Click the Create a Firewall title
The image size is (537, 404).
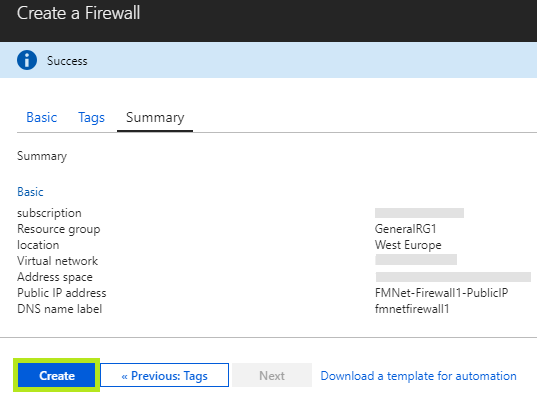click(x=78, y=13)
